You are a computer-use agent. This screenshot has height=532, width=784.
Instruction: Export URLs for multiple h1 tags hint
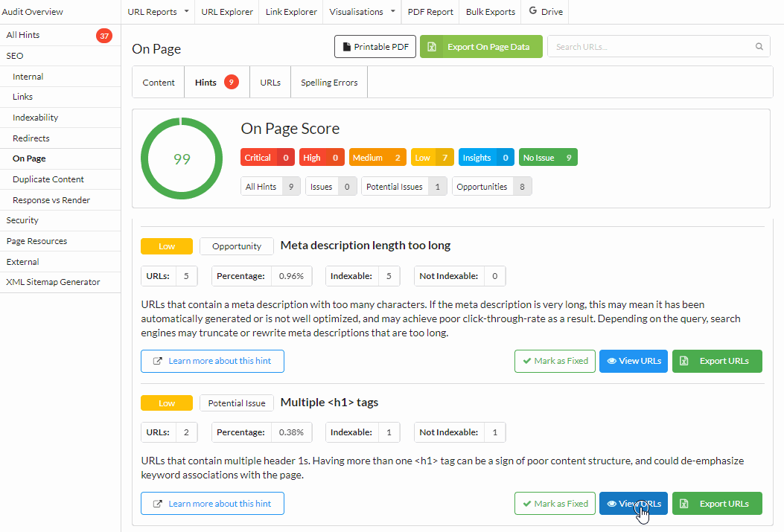[x=717, y=504]
